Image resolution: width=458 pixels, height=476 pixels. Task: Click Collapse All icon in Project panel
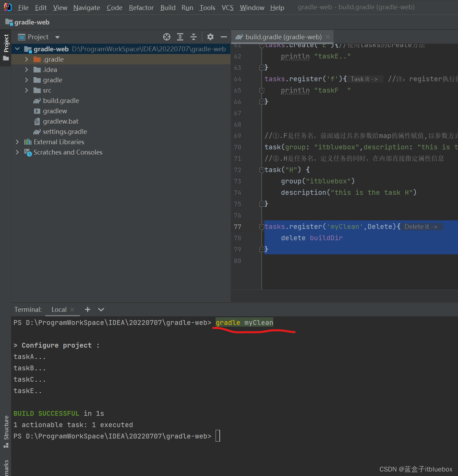click(x=194, y=37)
